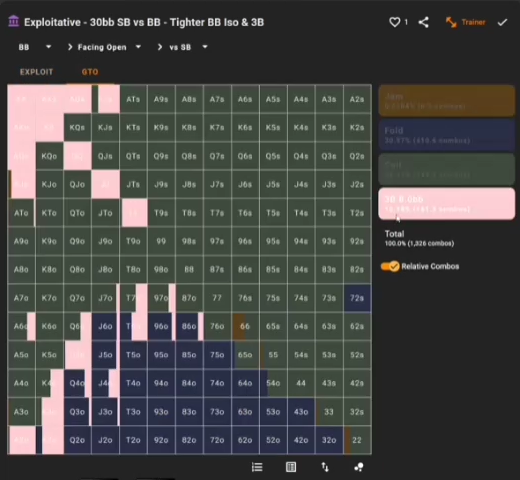Click the A2s hand cell

[357, 99]
